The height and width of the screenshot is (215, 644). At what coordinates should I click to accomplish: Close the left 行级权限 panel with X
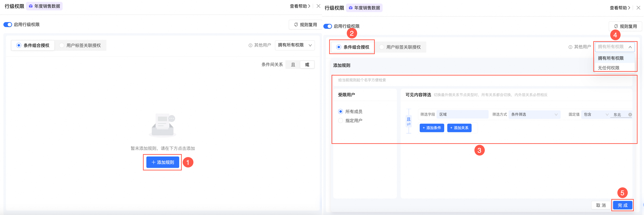[x=318, y=6]
